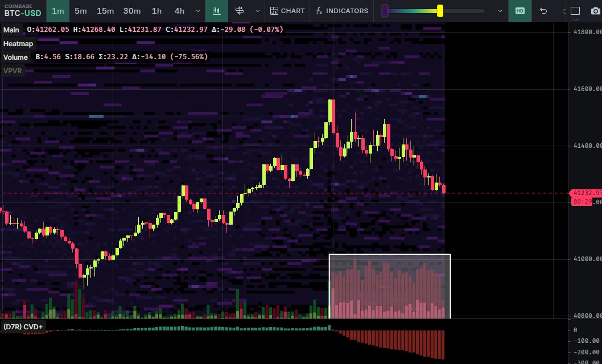Expand more timeframes dropdown arrow
The image size is (602, 364).
pyautogui.click(x=198, y=11)
